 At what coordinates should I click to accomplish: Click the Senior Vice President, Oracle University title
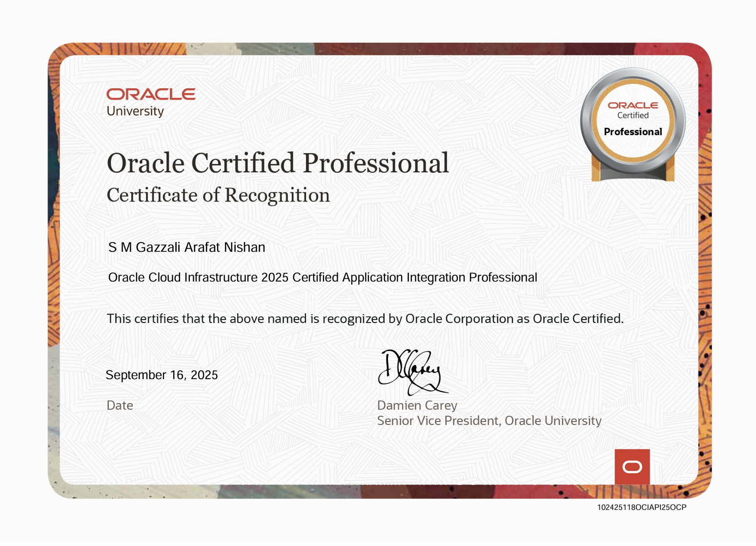(489, 421)
